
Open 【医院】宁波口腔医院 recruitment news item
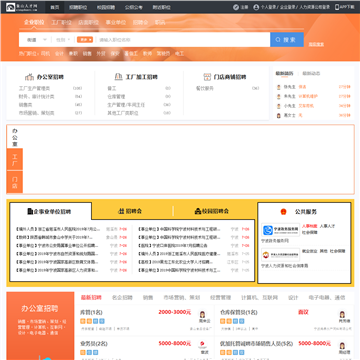tap(173, 245)
